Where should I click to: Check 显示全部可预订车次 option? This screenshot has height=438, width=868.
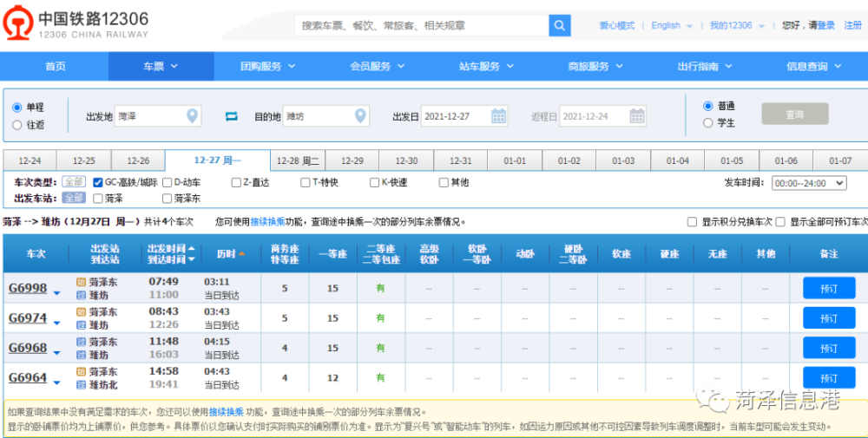tap(780, 222)
